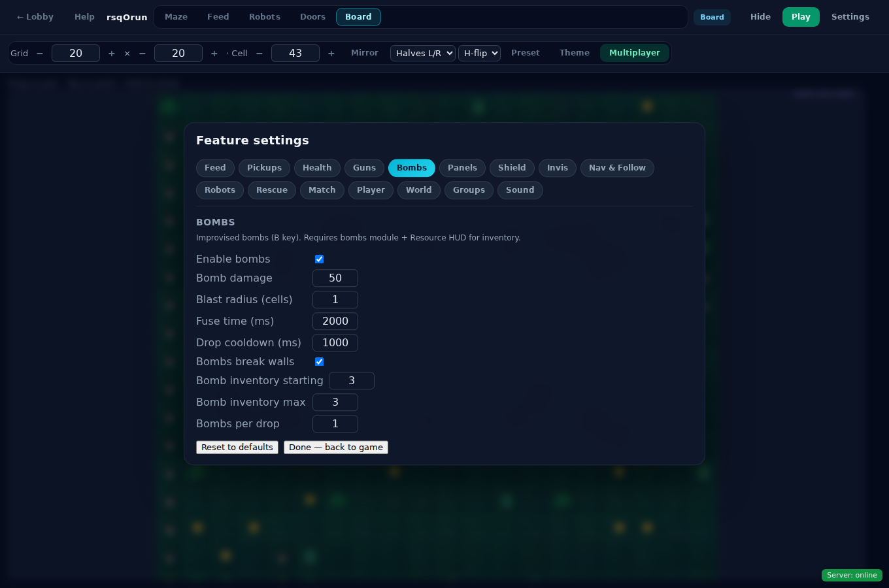Open the H-flip dropdown
Image resolution: width=889 pixels, height=588 pixels.
tap(479, 54)
